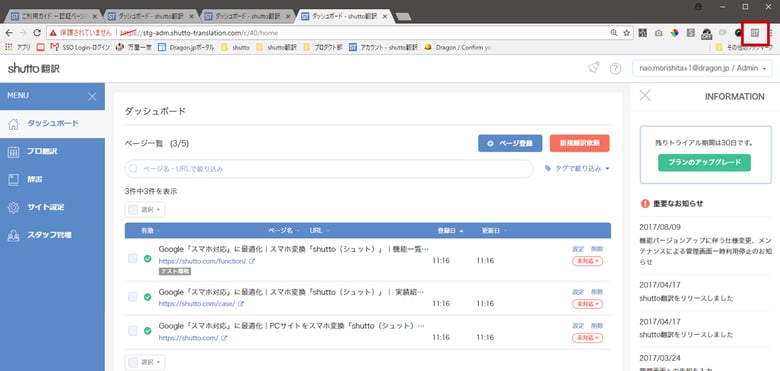The width and height of the screenshot is (780, 371).
Task: Click the shutto翻訳 logo
Action: [x=34, y=69]
